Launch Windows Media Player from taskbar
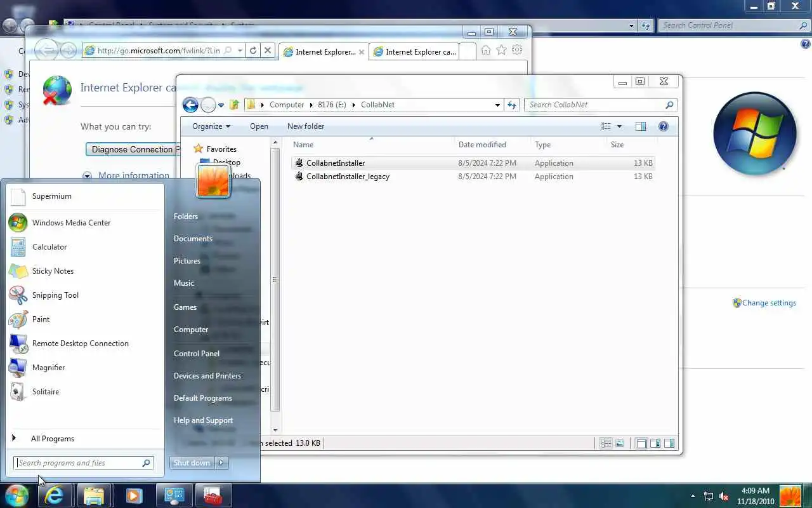 coord(133,495)
